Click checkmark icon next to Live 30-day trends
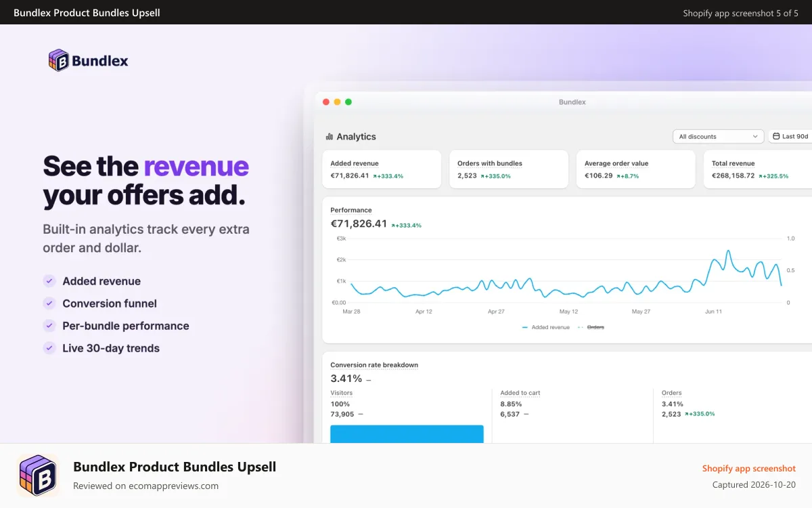This screenshot has width=812, height=508. click(x=49, y=348)
